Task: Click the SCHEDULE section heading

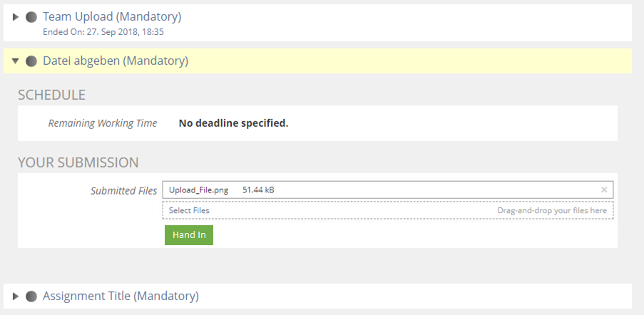Action: (x=51, y=95)
